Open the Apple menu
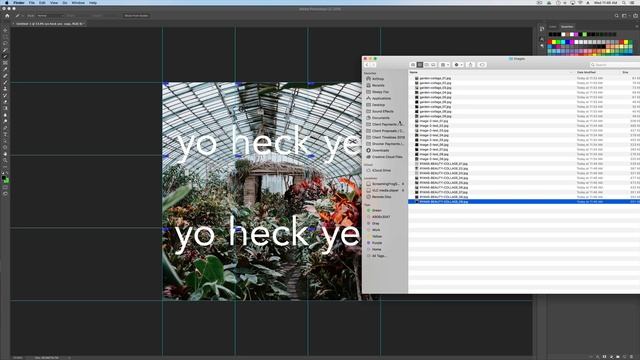Viewport: 640px width, 360px height. tap(7, 2)
